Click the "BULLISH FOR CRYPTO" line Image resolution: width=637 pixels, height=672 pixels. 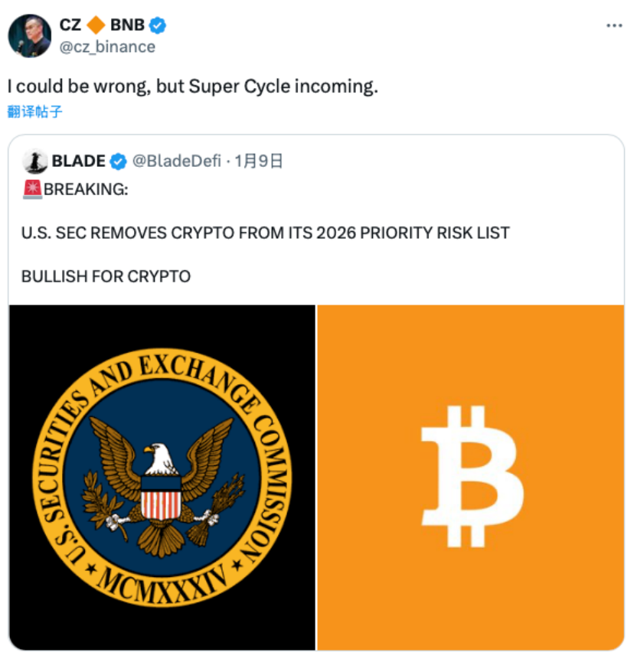click(106, 276)
